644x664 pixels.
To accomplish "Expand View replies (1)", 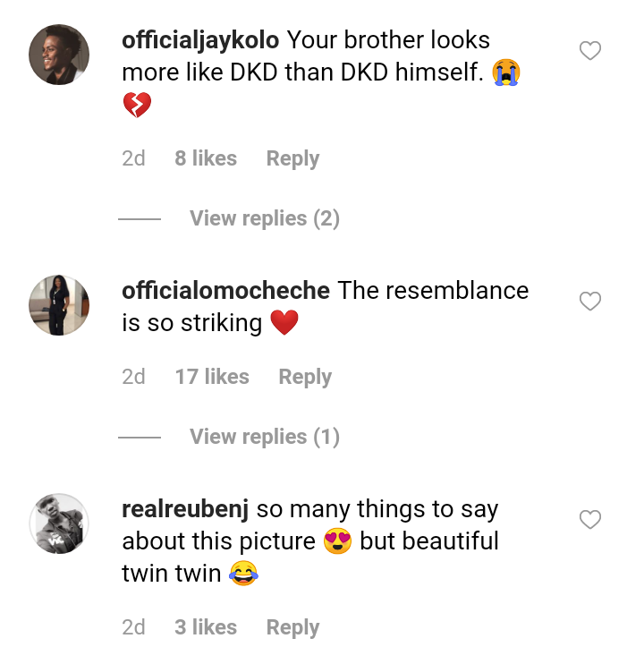I will tap(264, 437).
